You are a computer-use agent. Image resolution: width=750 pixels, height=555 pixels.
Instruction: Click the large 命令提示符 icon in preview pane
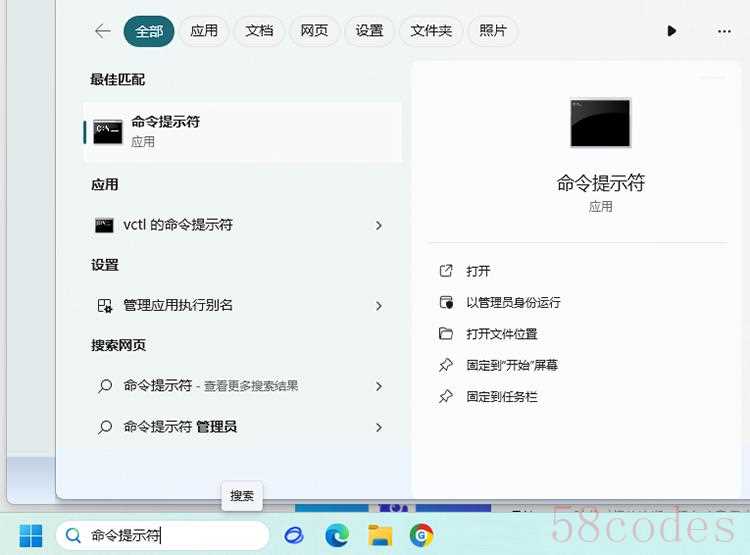click(x=600, y=123)
